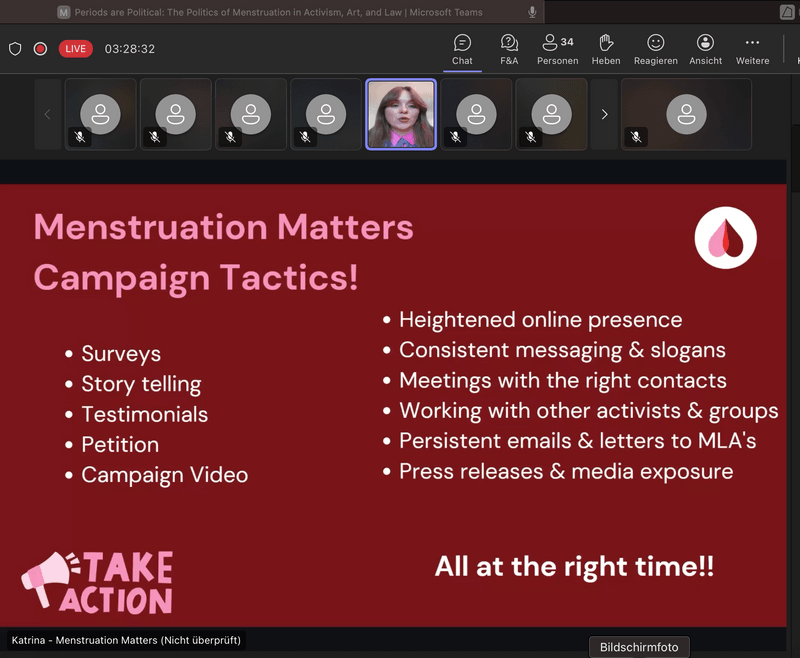Screen dimensions: 800x658
Task: Open the F&A questions panel
Action: 509,49
